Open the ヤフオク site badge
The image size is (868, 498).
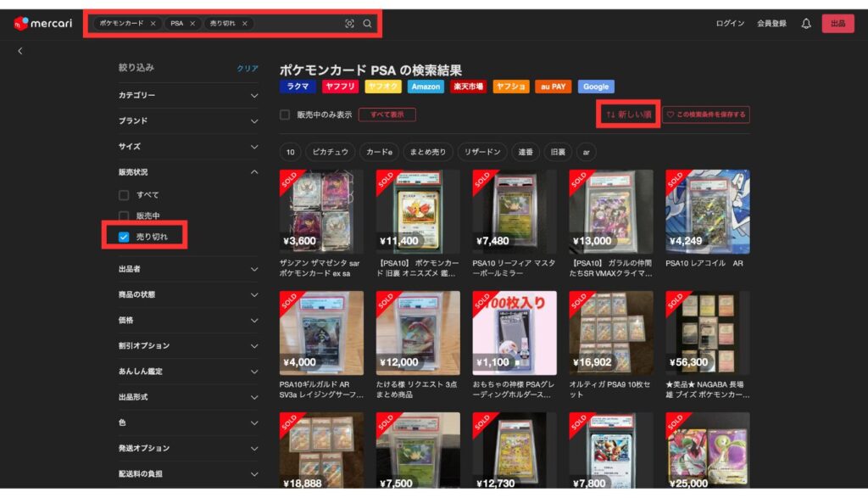(382, 87)
